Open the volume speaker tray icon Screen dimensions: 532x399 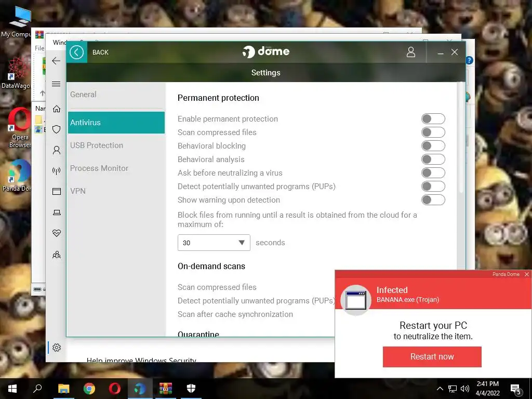point(465,389)
